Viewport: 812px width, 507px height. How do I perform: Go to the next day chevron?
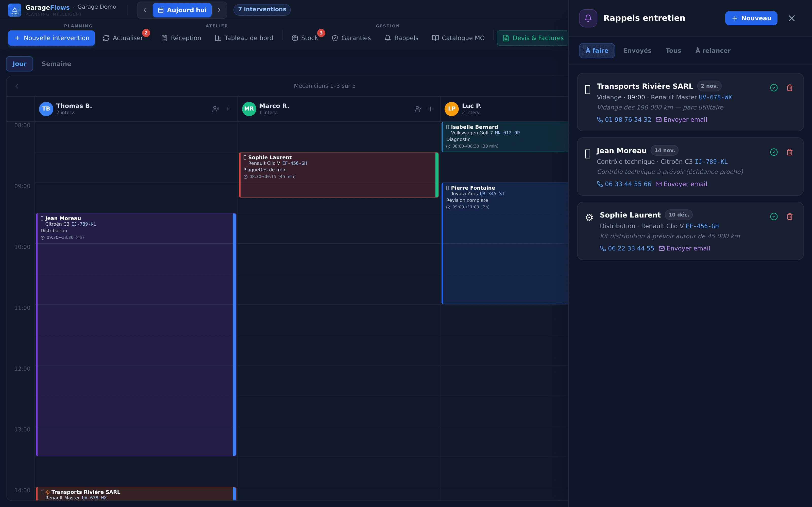(x=219, y=10)
